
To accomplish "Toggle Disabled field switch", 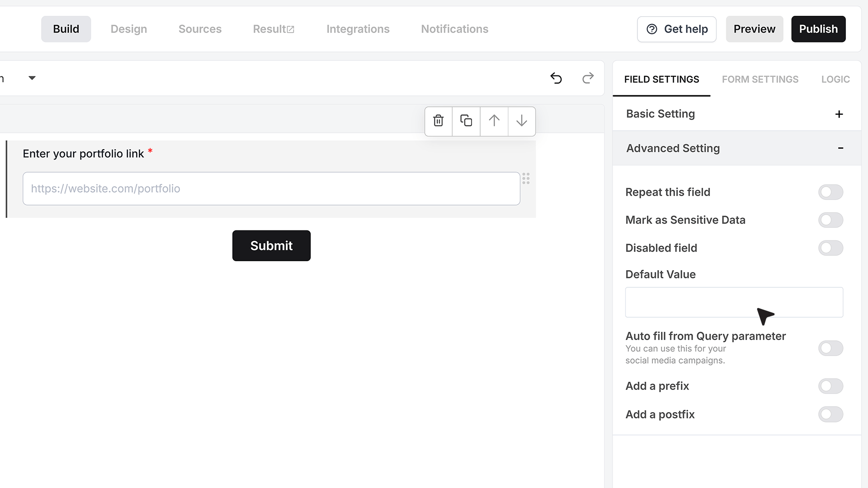I will (x=830, y=248).
